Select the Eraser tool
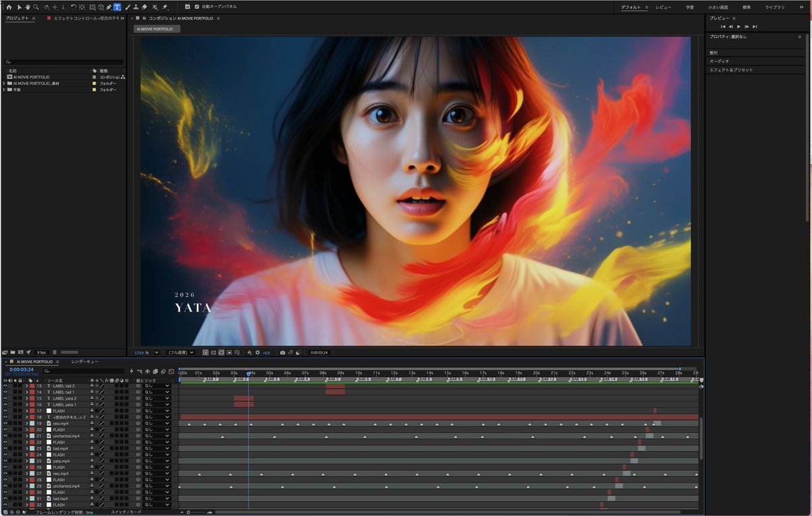Screen dimensions: 812x516 (145, 7)
